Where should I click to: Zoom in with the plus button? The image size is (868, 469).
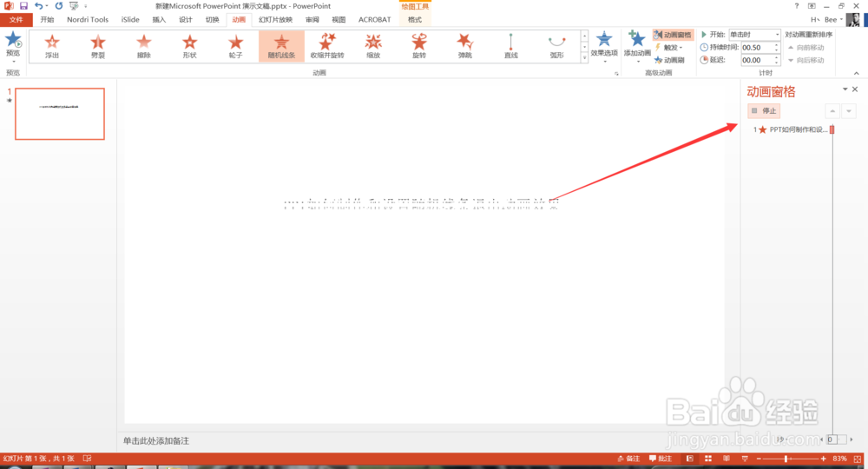coord(823,459)
